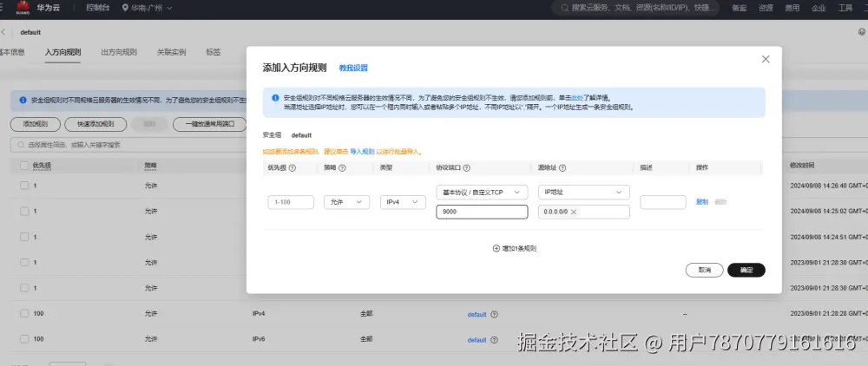This screenshot has width=868, height=366.
Task: Click the blue info icon in the dialog notice
Action: coord(275,97)
